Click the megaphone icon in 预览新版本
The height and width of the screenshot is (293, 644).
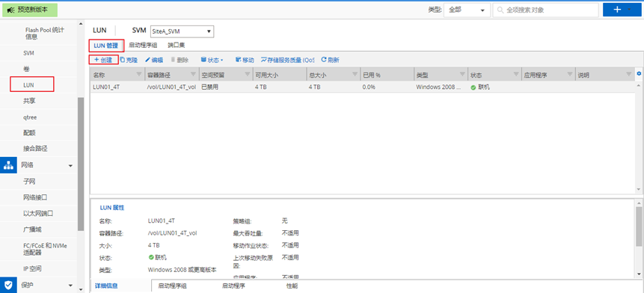[10, 10]
